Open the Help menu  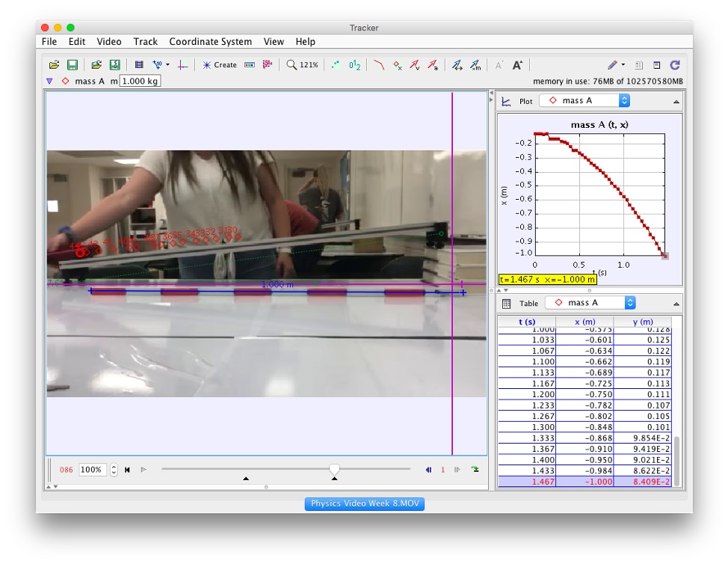click(306, 41)
